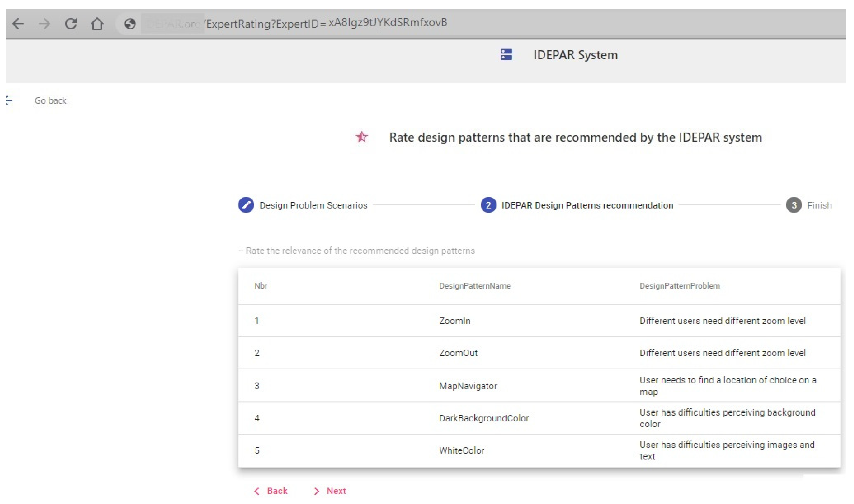Click the Go back link

point(50,101)
